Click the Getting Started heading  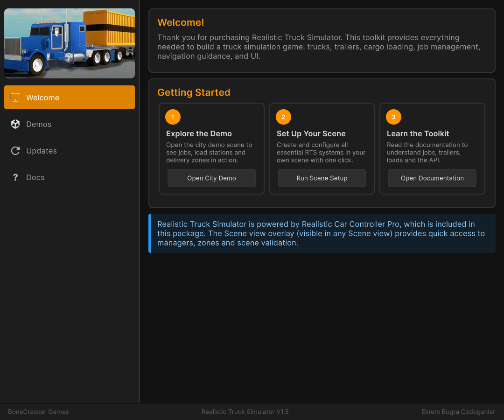(x=194, y=92)
